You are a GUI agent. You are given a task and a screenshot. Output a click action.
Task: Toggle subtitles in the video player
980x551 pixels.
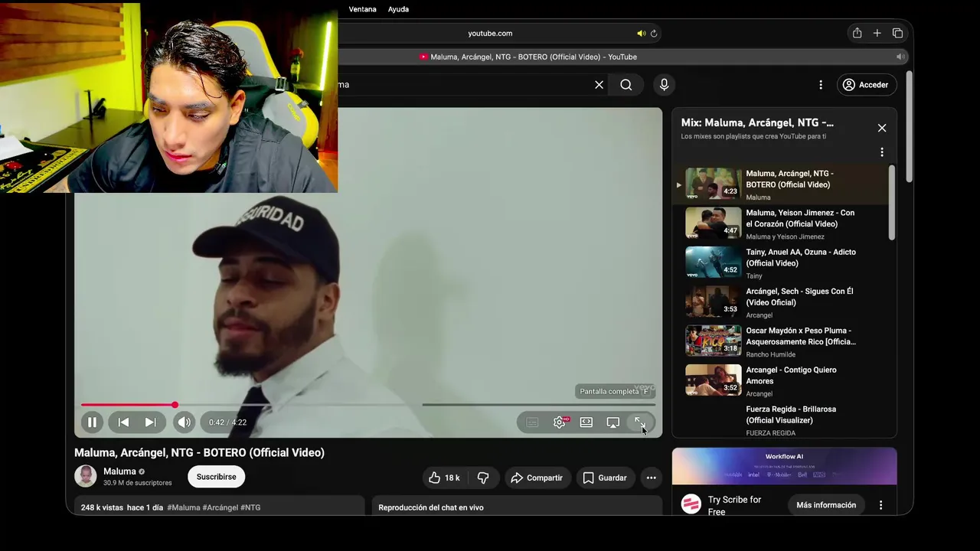(532, 422)
